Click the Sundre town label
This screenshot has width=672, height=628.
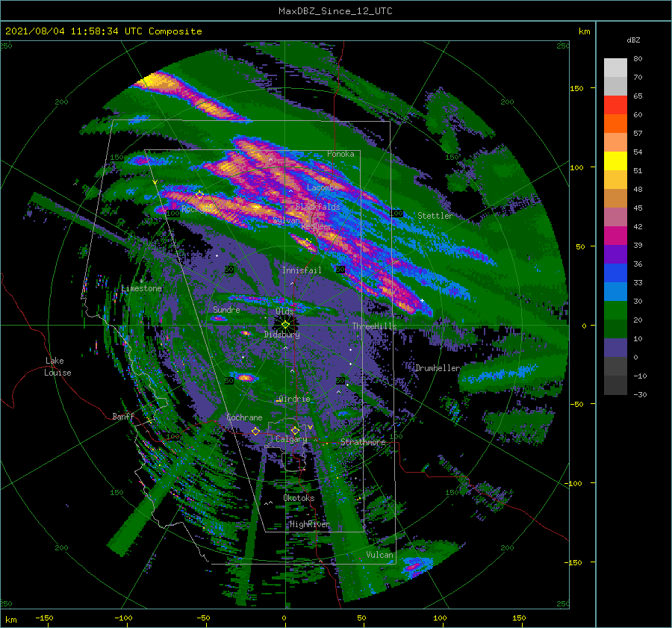click(226, 309)
